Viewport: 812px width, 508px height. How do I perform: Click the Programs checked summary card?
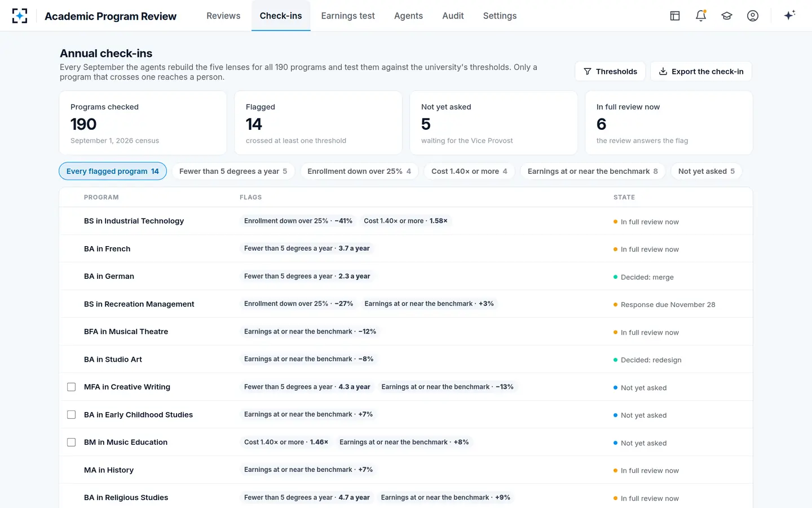point(143,123)
